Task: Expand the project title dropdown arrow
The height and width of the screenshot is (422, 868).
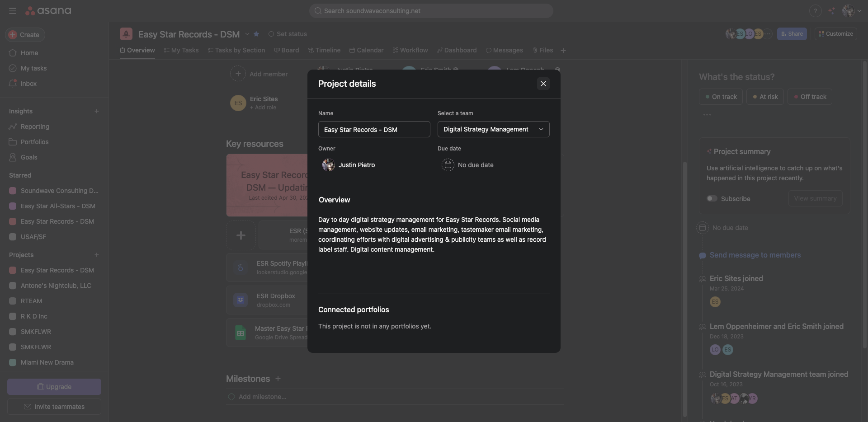Action: click(247, 34)
